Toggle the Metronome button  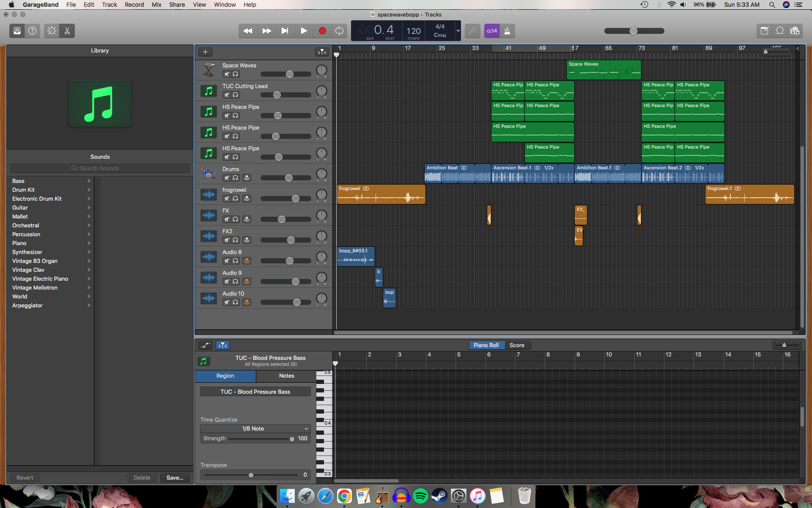pyautogui.click(x=507, y=31)
